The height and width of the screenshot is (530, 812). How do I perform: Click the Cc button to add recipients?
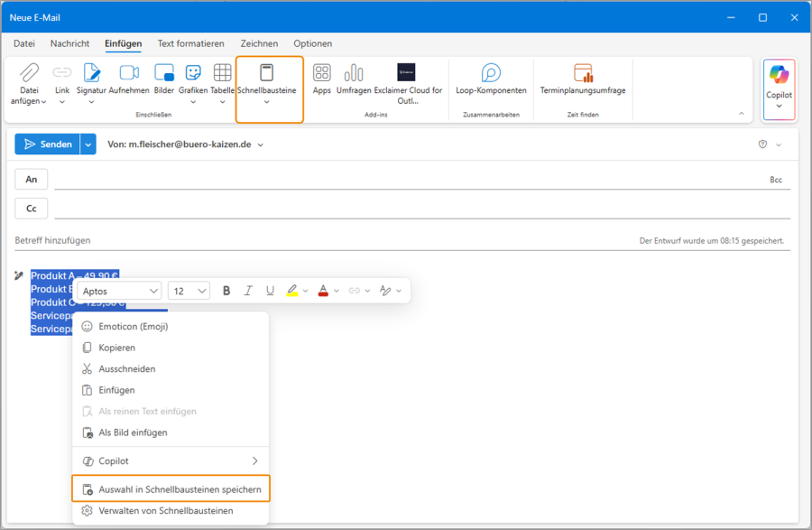click(x=31, y=208)
